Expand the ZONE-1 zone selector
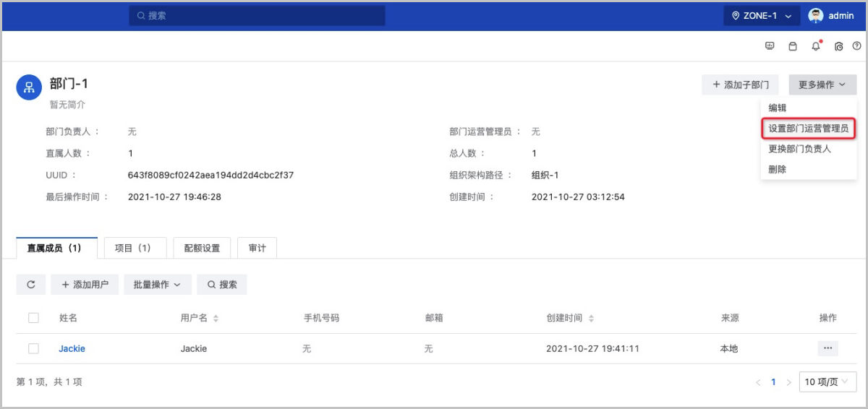Viewport: 868px width, 409px height. point(762,15)
